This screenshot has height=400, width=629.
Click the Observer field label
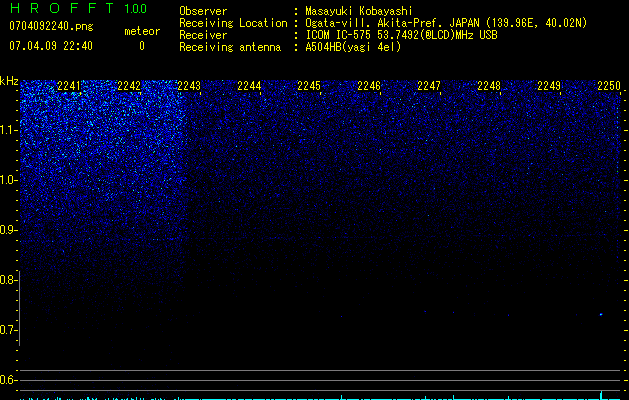pos(203,11)
